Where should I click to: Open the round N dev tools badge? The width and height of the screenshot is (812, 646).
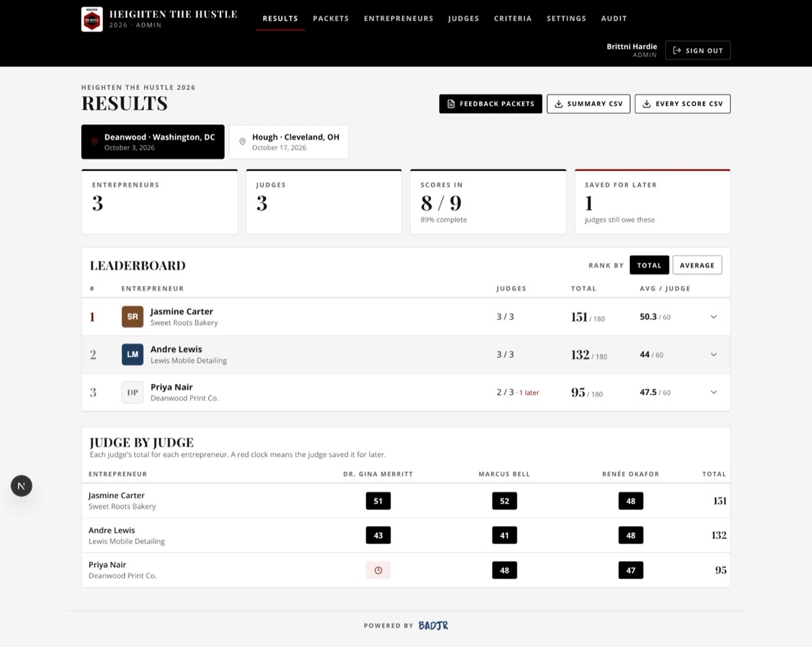click(x=21, y=486)
